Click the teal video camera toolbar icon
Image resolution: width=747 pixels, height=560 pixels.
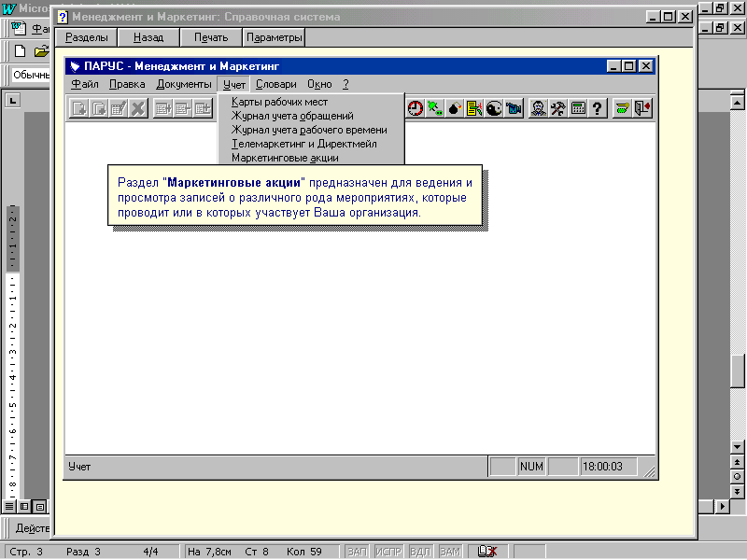(514, 108)
